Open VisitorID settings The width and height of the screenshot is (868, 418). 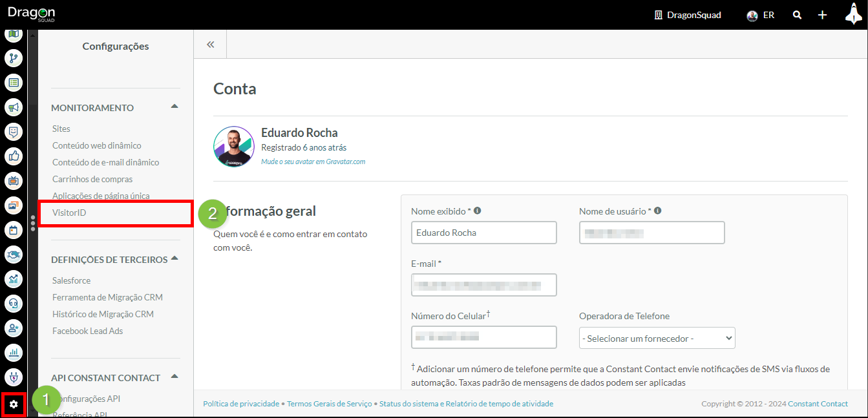coord(69,213)
